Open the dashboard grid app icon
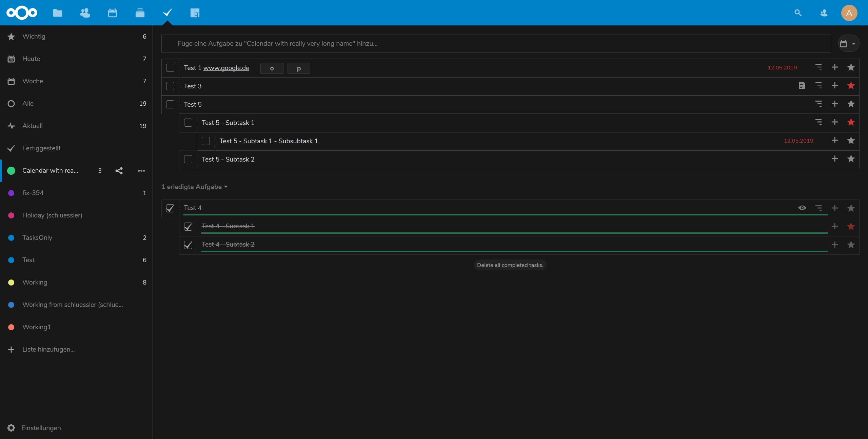The width and height of the screenshot is (868, 439). click(x=195, y=13)
